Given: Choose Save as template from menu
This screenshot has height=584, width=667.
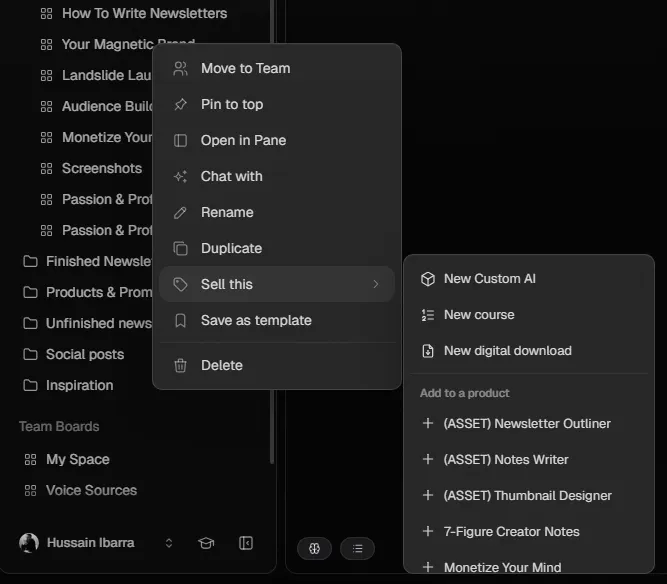Looking at the screenshot, I should [x=276, y=320].
